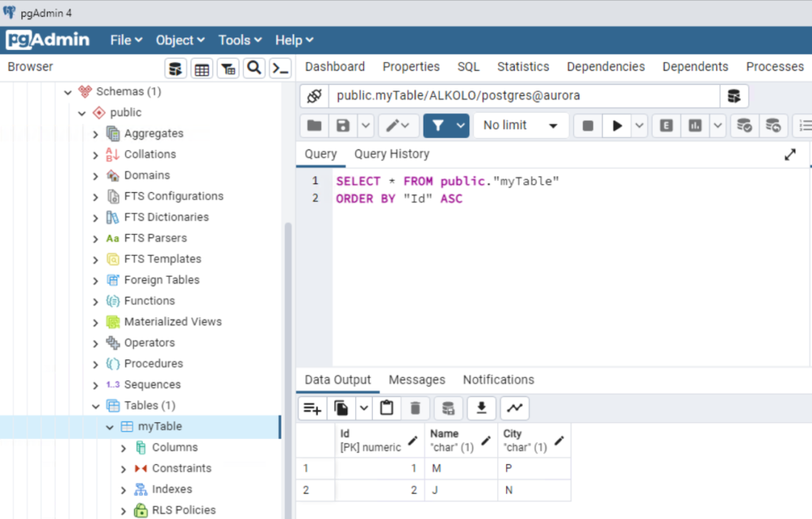Click the Save File disk icon
The width and height of the screenshot is (812, 519).
tap(343, 125)
